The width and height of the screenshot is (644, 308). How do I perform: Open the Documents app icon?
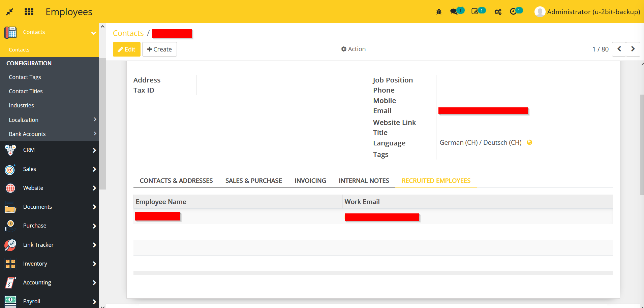[x=10, y=207]
